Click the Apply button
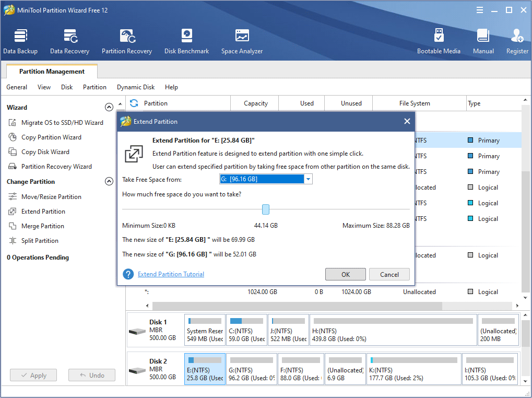The height and width of the screenshot is (398, 532). coord(33,375)
